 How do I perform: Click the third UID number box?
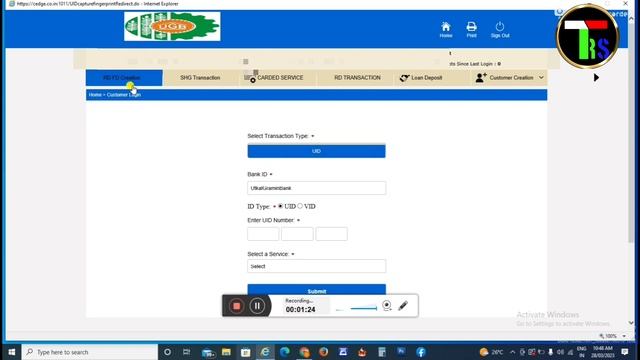coord(331,234)
